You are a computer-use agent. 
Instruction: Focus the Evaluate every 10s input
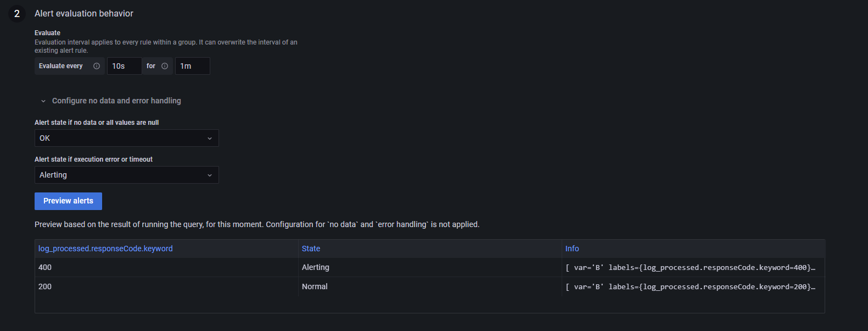tap(124, 66)
